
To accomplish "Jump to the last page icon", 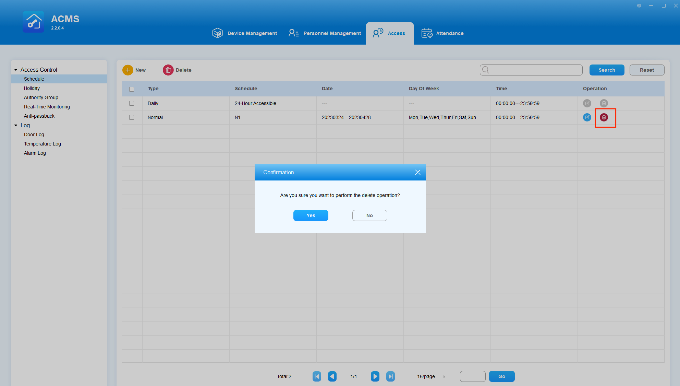I will (x=390, y=376).
